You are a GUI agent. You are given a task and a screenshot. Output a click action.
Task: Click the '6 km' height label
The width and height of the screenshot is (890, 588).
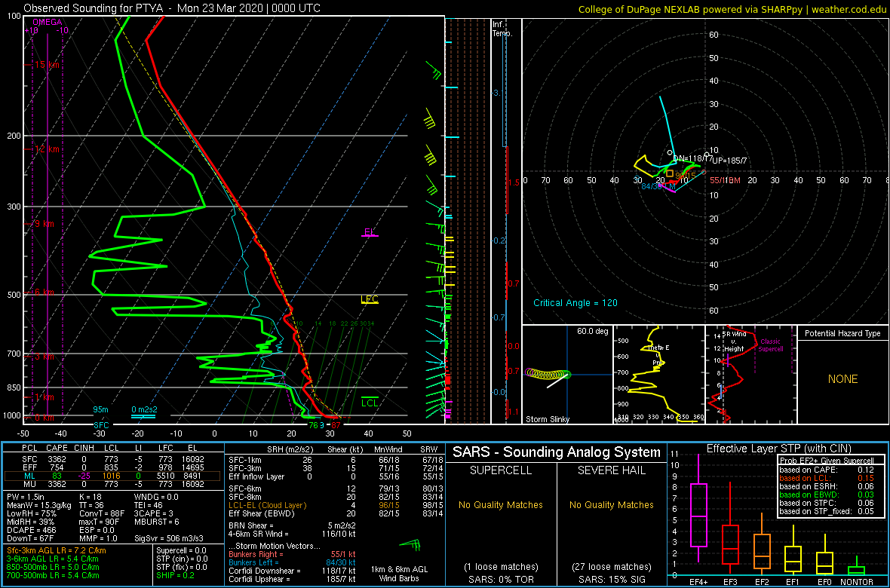[45, 292]
